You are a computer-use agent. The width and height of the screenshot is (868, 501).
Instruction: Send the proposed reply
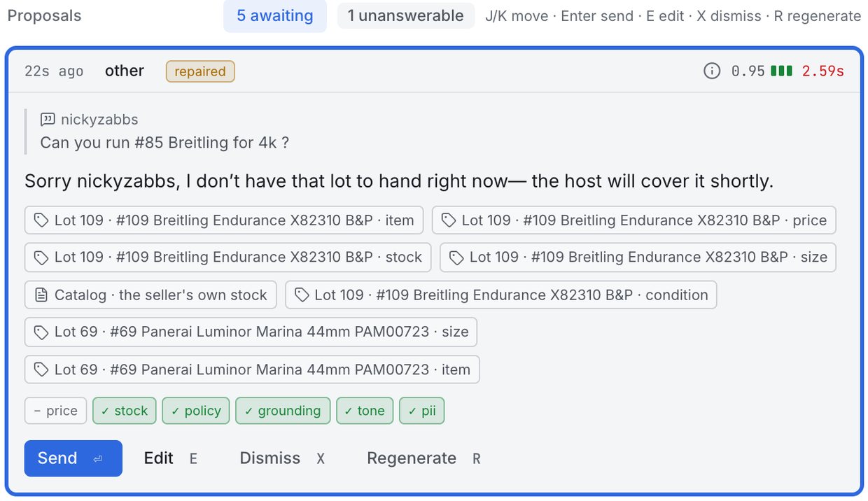[x=73, y=458]
